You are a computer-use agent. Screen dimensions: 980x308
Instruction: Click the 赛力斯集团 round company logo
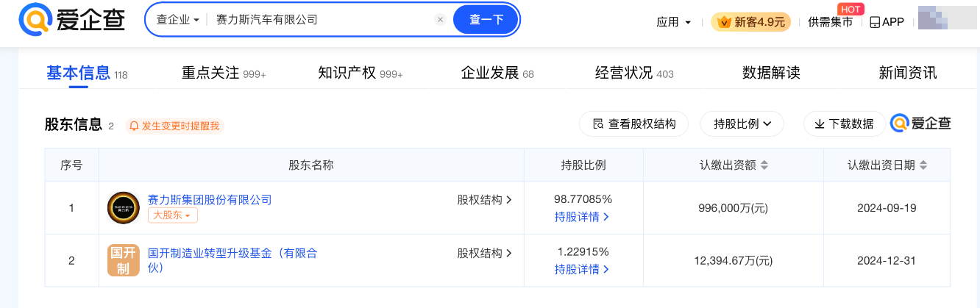(x=123, y=207)
